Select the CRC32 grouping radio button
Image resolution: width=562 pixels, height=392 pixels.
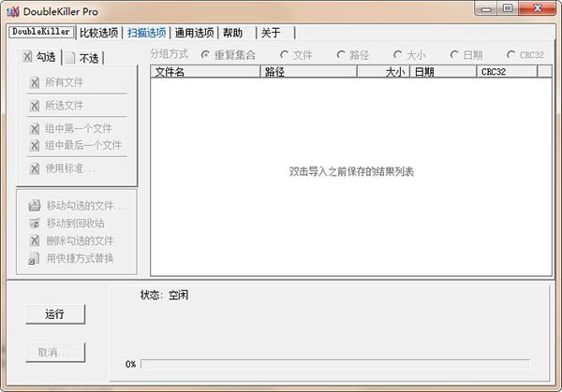[511, 55]
